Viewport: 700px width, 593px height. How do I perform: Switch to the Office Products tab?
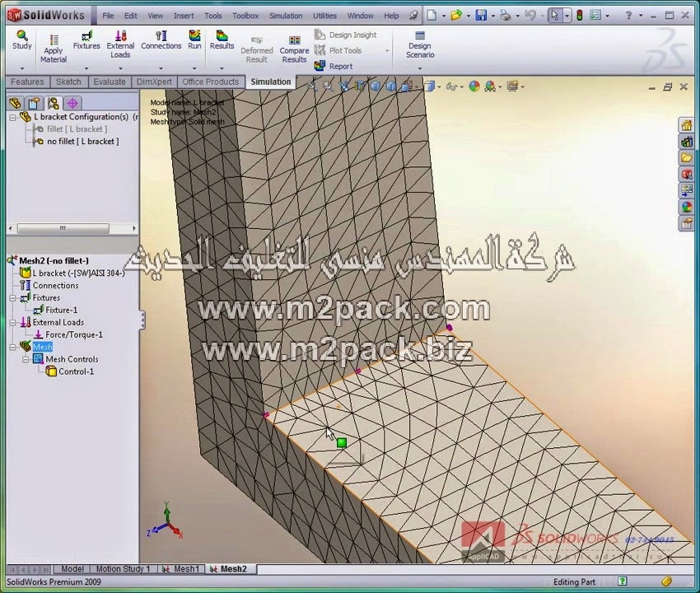point(211,82)
